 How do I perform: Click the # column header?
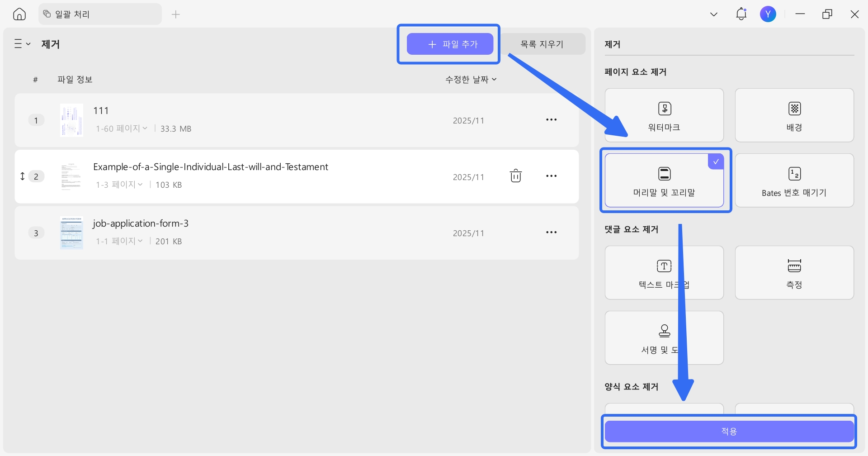[x=35, y=80]
